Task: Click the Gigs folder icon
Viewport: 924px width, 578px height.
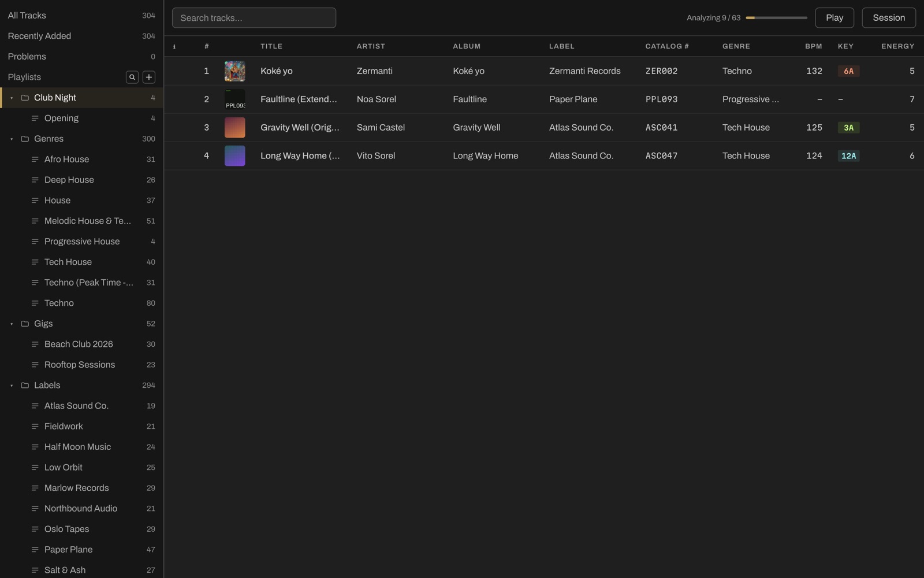Action: click(x=25, y=324)
